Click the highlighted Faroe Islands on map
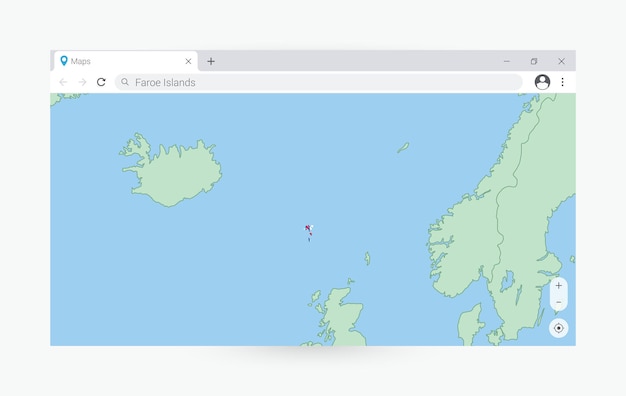Viewport: 626px width, 396px height. [x=309, y=232]
